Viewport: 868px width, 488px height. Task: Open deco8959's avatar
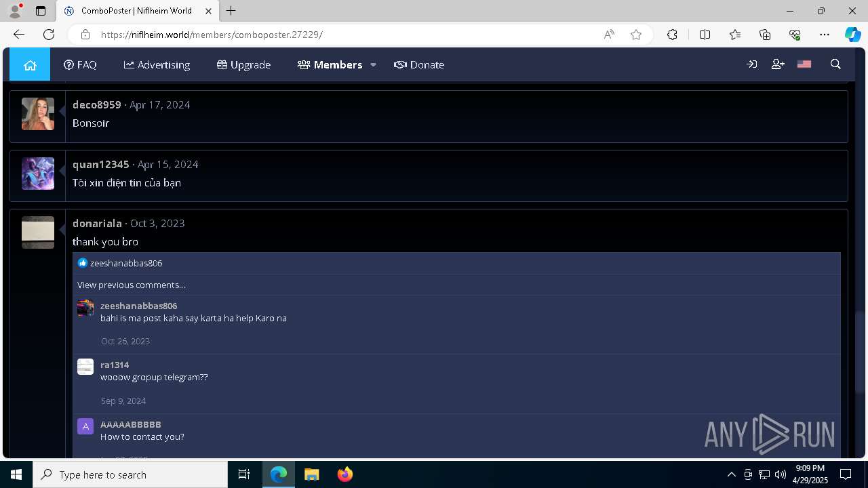[38, 114]
